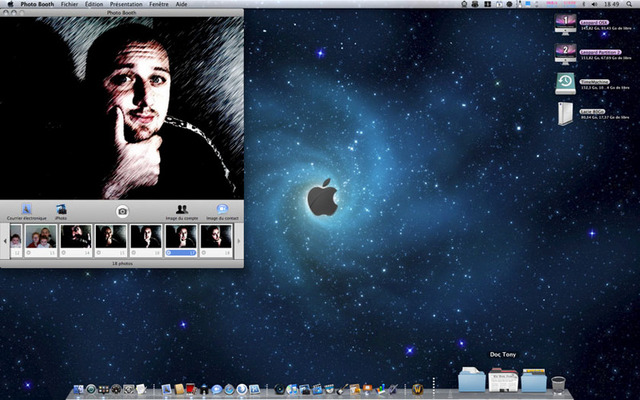Delete photo 13 via its small circle icon
This screenshot has width=640, height=400.
pyautogui.click(x=29, y=253)
